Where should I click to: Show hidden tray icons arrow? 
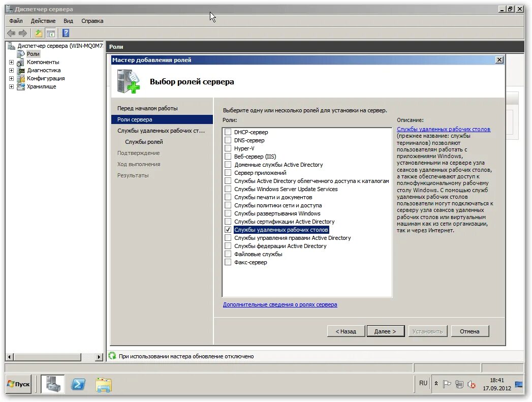click(436, 384)
